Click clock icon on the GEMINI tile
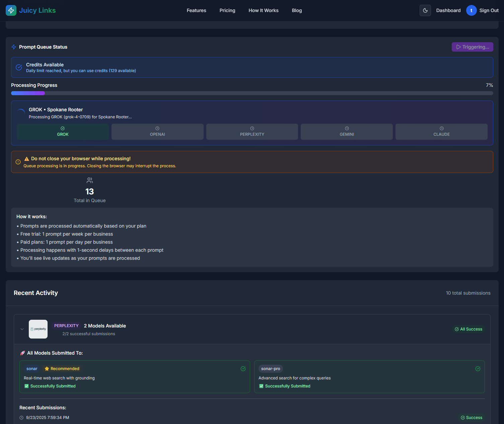This screenshot has height=424, width=504. point(347,128)
